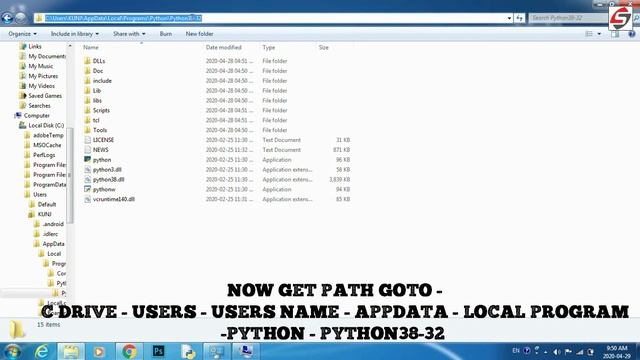Refresh the folder with the refresh button
The height and width of the screenshot is (360, 640).
click(519, 18)
